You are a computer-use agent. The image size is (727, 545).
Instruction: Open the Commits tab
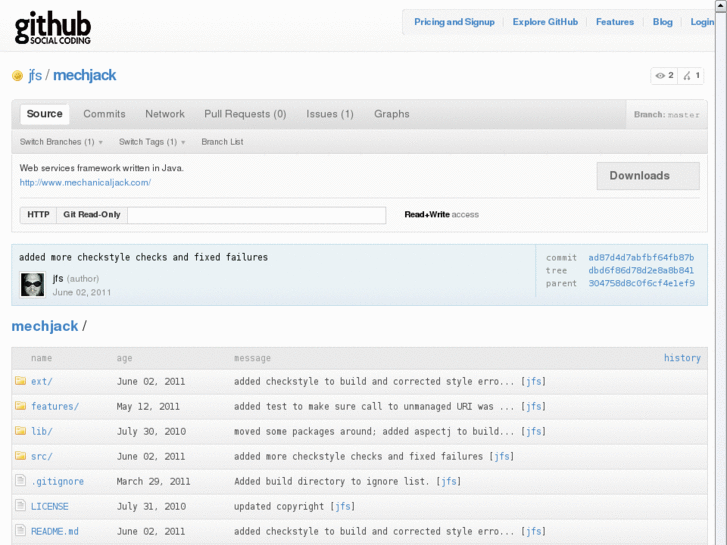coord(104,114)
